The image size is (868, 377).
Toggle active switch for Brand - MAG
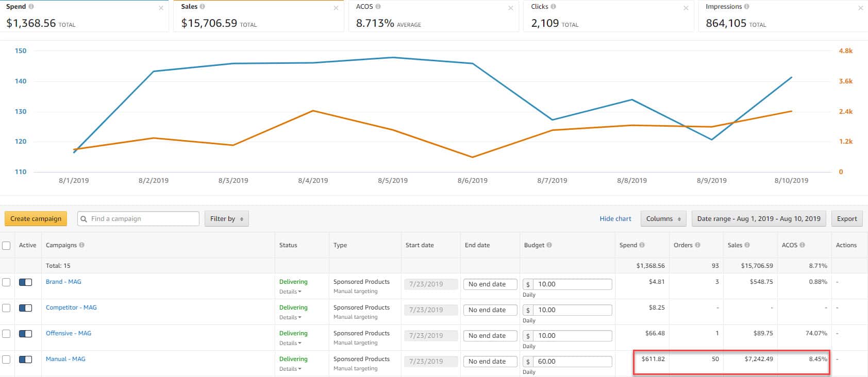tap(25, 282)
